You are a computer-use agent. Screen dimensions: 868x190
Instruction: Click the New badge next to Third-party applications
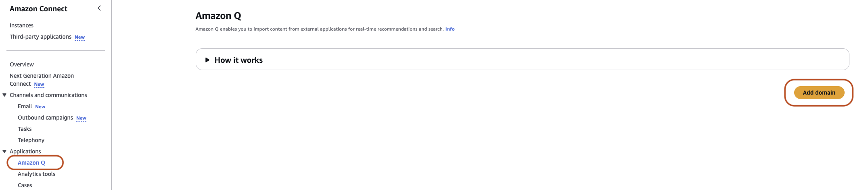[x=79, y=37]
